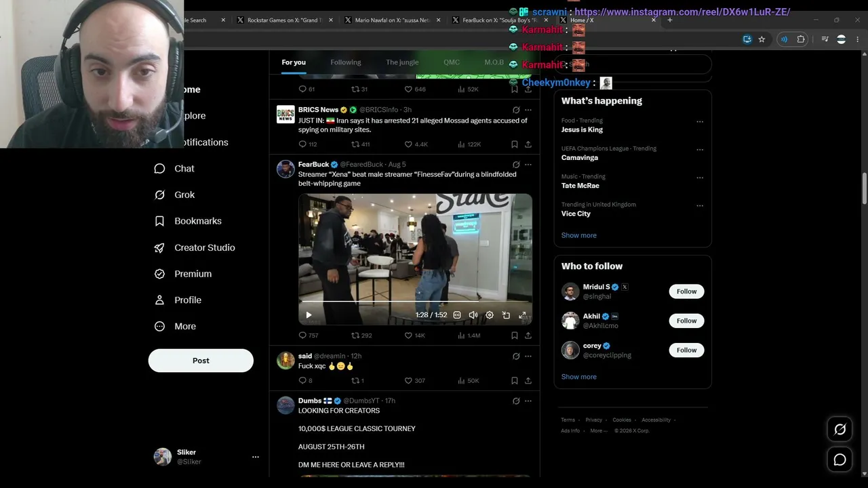View analytics of BRICS News post (122K)
The width and height of the screenshot is (868, 488).
(469, 144)
